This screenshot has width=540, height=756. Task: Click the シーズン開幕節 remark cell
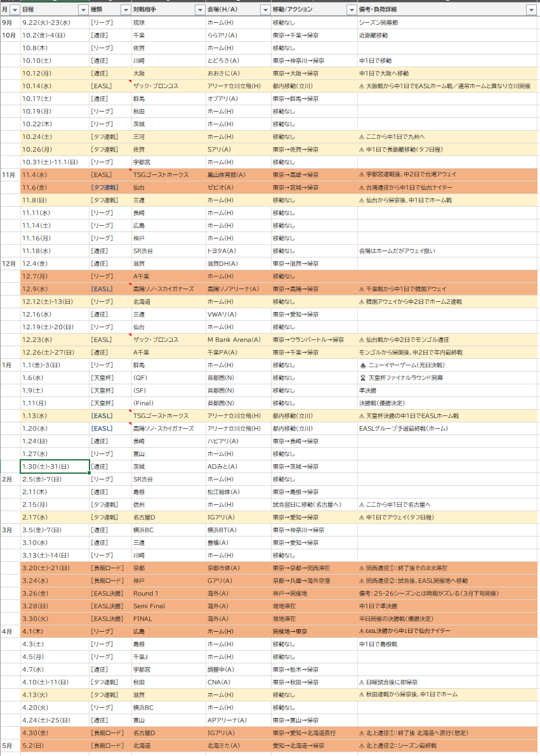pyautogui.click(x=447, y=23)
